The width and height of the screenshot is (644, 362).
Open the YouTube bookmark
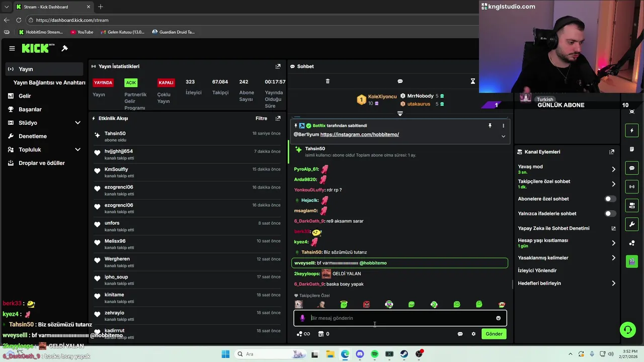pyautogui.click(x=82, y=32)
